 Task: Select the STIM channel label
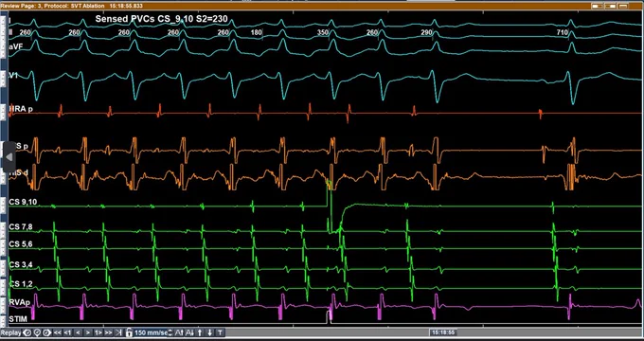pyautogui.click(x=18, y=319)
